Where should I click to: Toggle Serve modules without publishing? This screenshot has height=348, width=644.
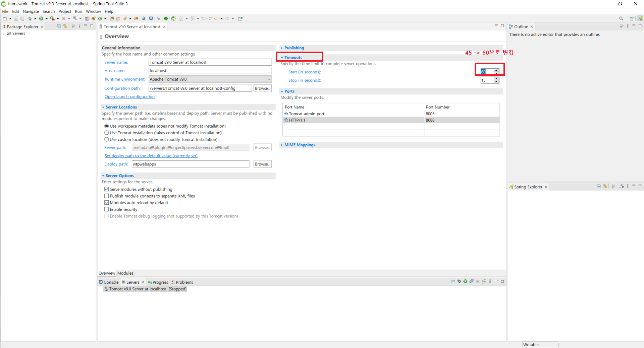pos(107,189)
